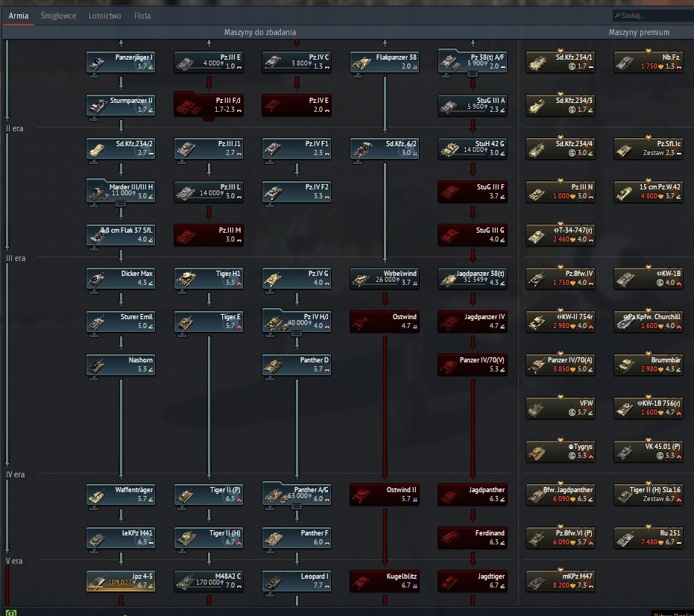
Task: Select premium VK 45.01 (P) vehicle
Action: (649, 451)
